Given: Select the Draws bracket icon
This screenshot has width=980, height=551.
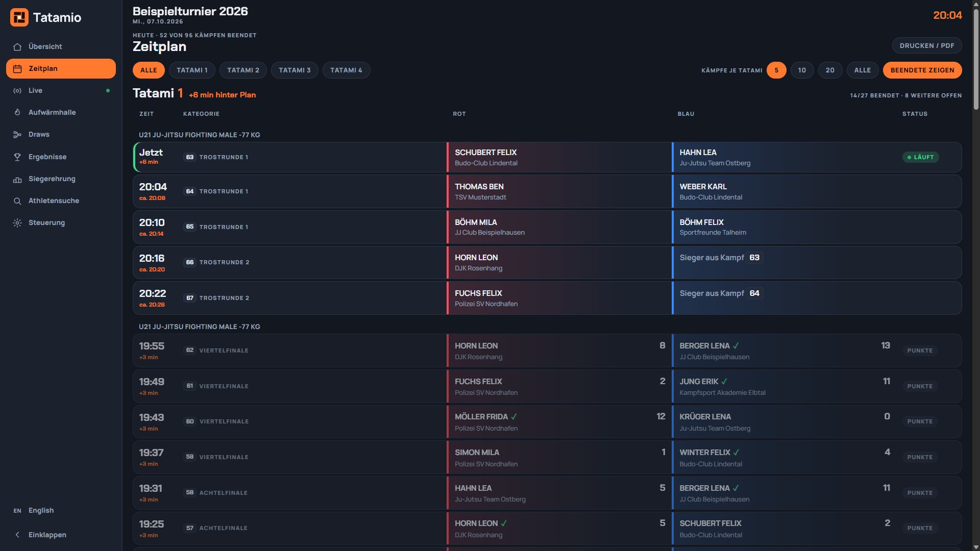Looking at the screenshot, I should point(17,135).
